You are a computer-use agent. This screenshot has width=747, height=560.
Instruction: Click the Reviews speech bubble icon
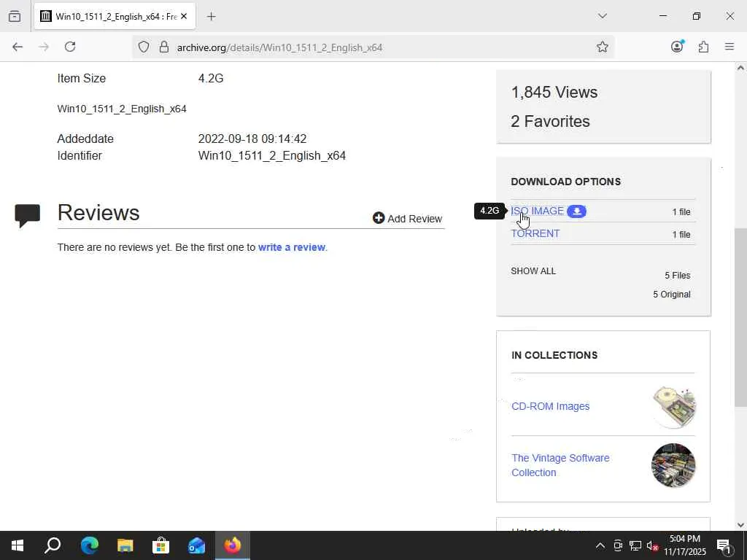click(27, 216)
